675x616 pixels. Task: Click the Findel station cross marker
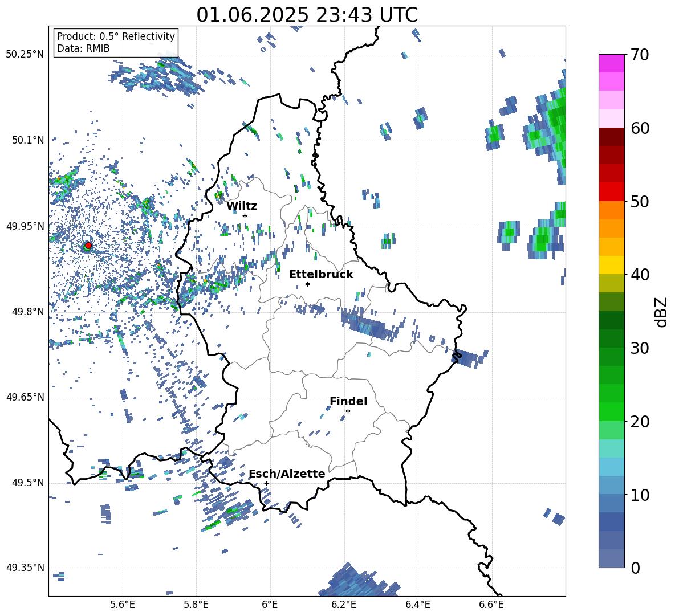coord(348,411)
